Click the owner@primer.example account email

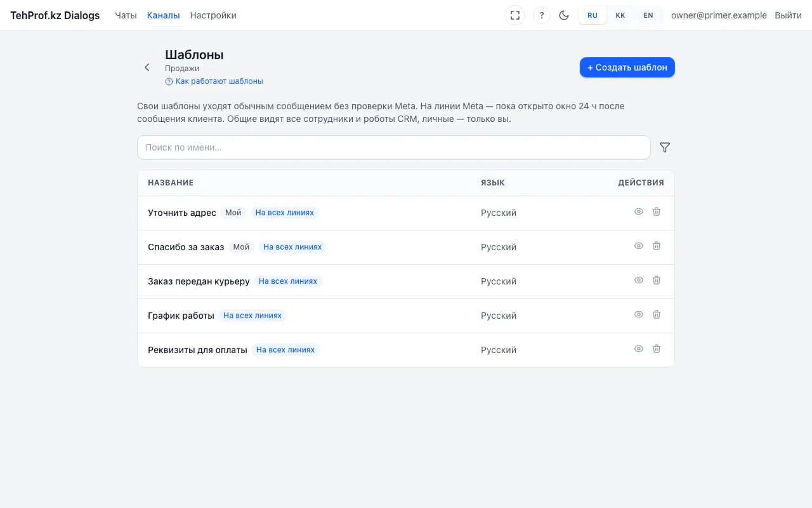719,15
